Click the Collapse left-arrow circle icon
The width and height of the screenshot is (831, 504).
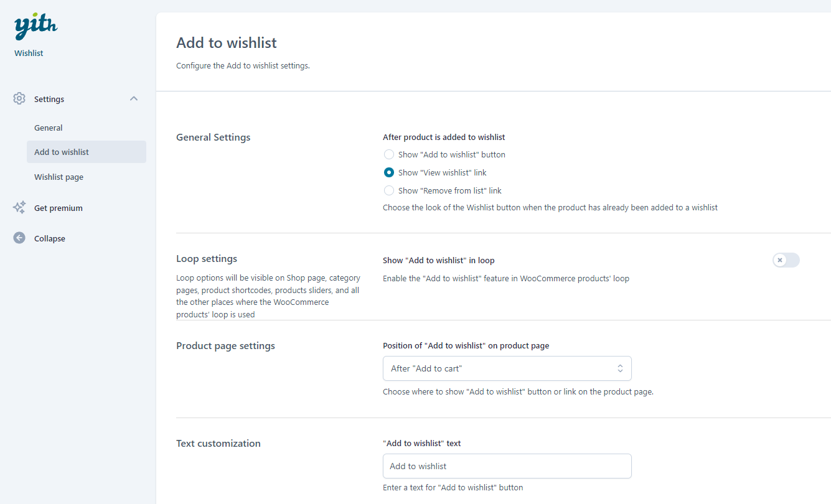19,238
